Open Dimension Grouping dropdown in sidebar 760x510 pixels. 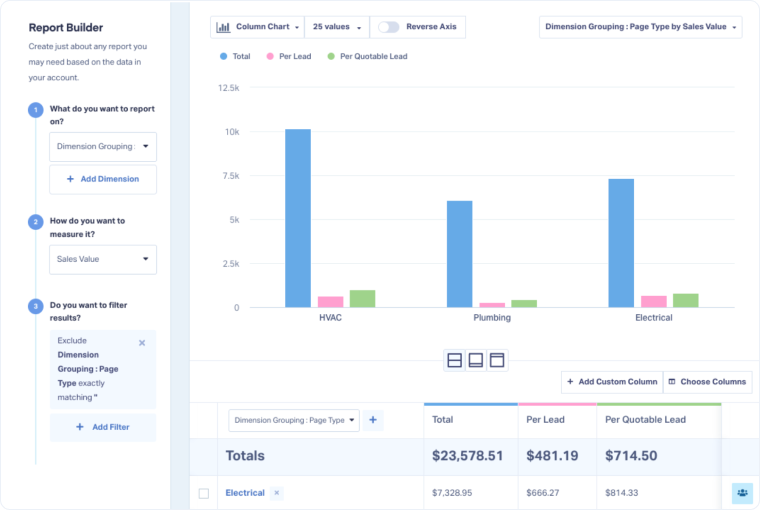[103, 147]
